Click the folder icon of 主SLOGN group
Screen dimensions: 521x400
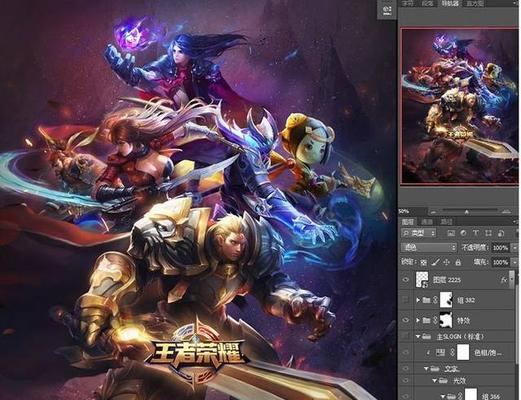click(x=427, y=337)
